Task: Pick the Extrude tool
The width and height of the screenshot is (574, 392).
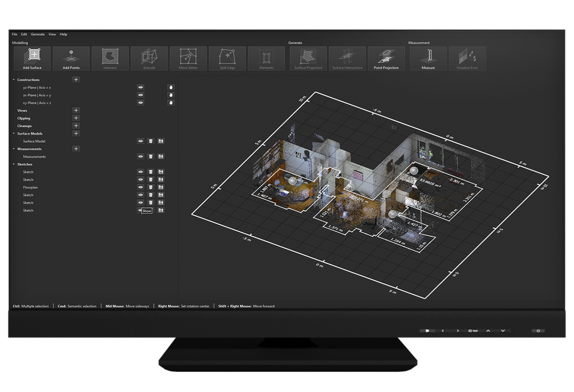Action: click(x=149, y=58)
